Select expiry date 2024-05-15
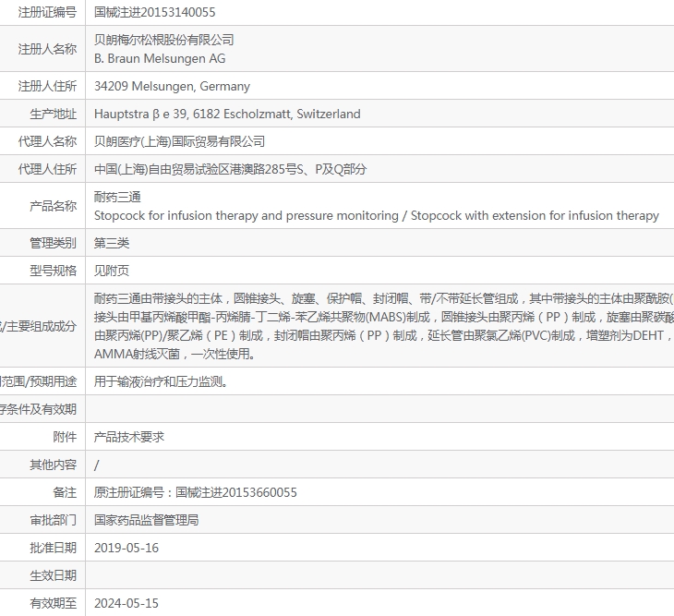674x616 pixels. coord(126,603)
